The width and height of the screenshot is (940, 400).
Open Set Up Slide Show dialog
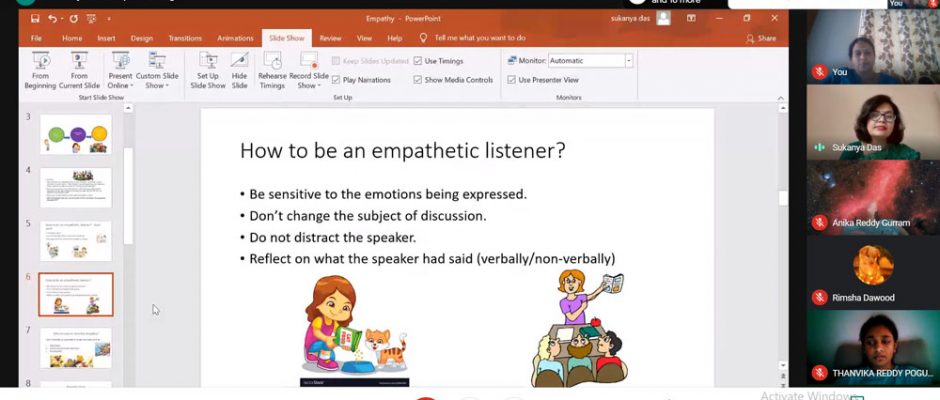pyautogui.click(x=208, y=70)
